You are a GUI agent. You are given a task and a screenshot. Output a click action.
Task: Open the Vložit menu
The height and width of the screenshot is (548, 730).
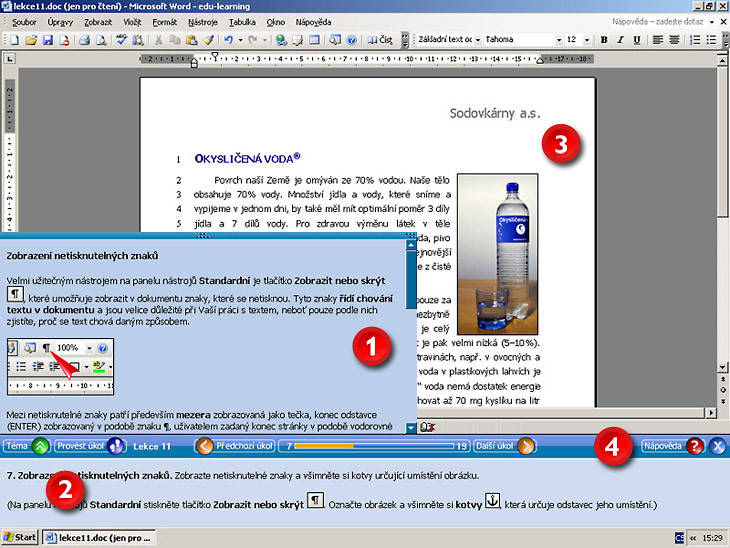132,22
